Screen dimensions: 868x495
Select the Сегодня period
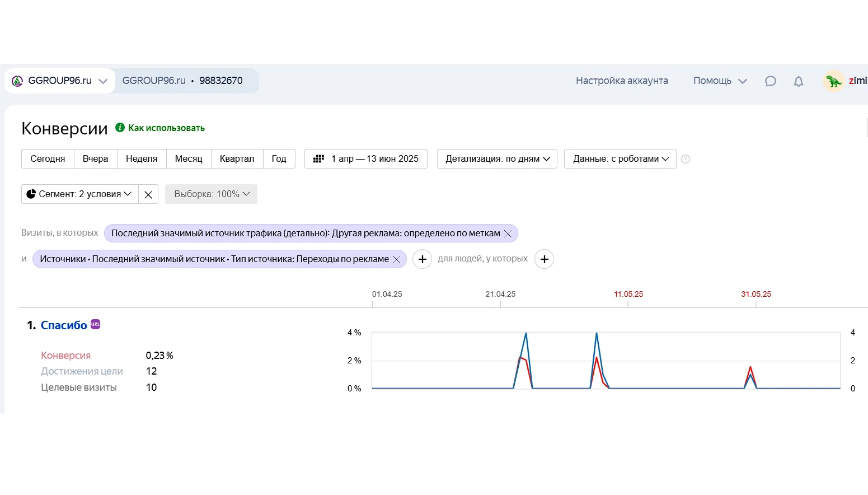coord(48,158)
